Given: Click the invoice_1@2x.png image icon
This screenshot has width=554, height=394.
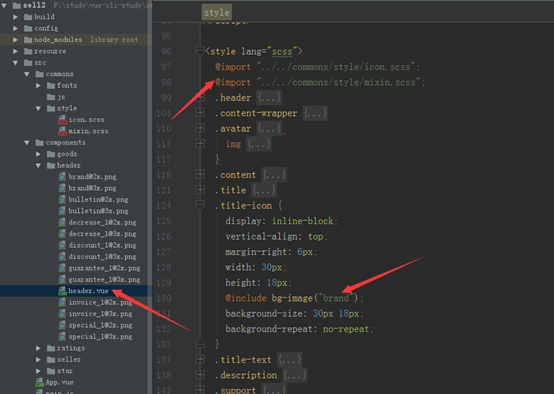Looking at the screenshot, I should click(x=62, y=302).
